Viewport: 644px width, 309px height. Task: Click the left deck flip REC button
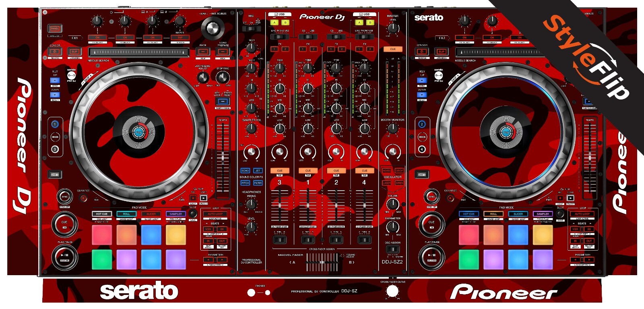[193, 198]
